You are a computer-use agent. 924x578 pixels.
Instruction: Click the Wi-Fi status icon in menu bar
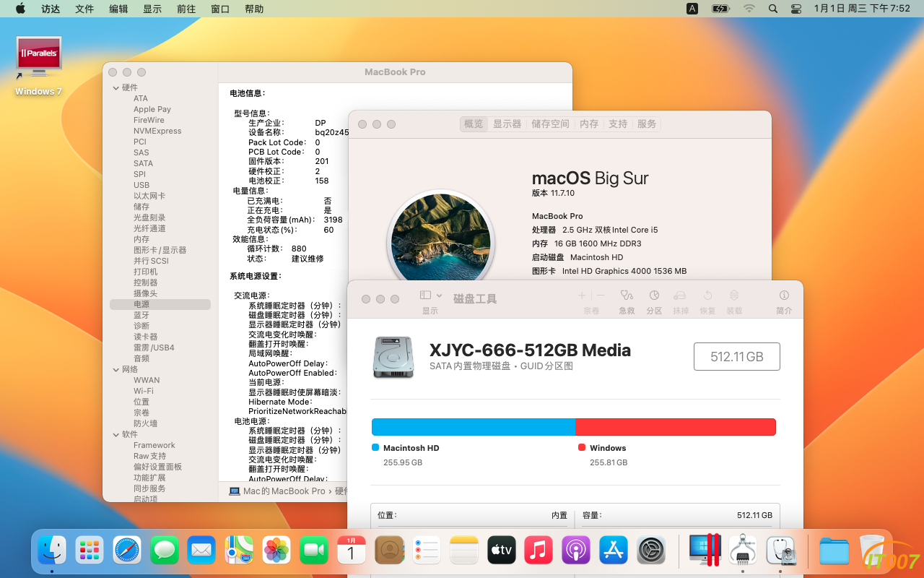click(x=749, y=9)
